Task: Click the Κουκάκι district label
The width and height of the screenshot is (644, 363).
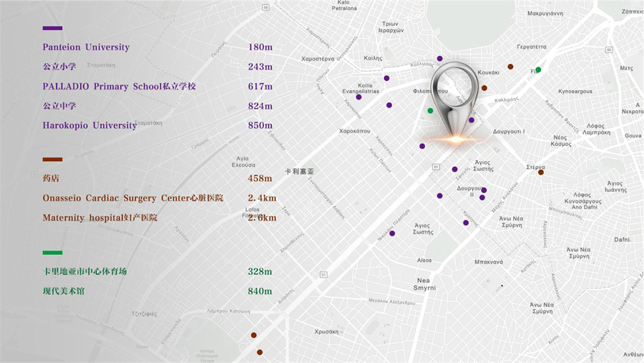Action: click(x=488, y=72)
